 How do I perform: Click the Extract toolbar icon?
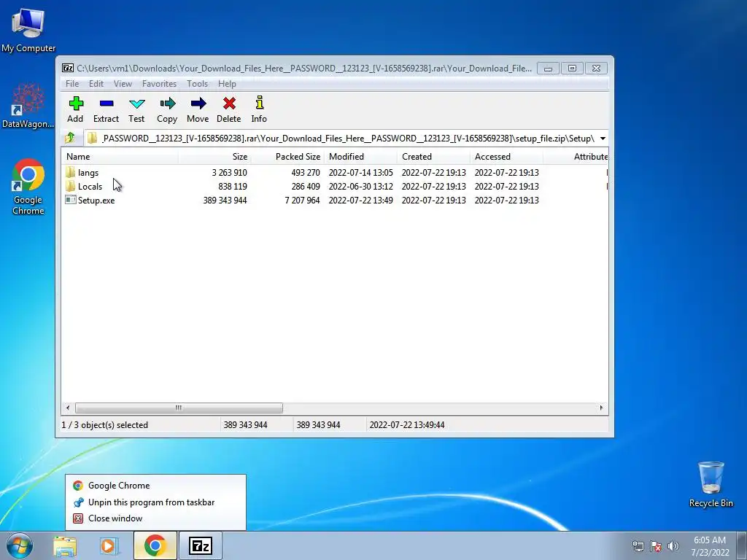point(106,110)
